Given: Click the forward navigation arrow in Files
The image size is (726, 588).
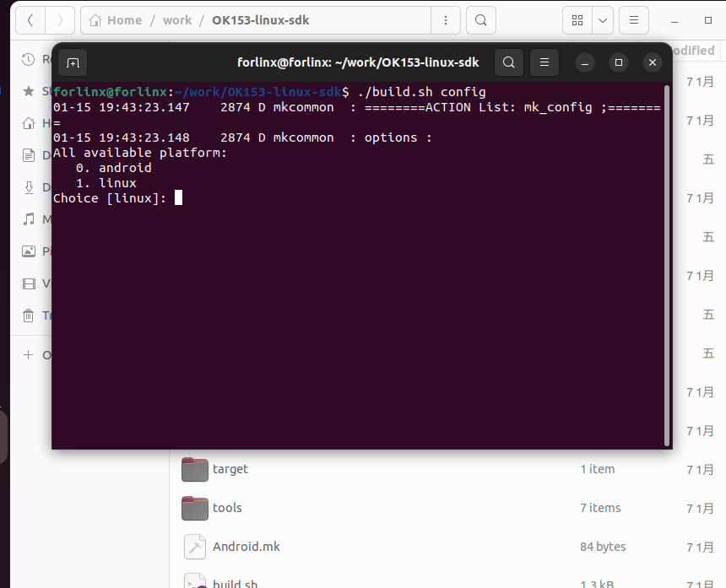Looking at the screenshot, I should pyautogui.click(x=60, y=20).
